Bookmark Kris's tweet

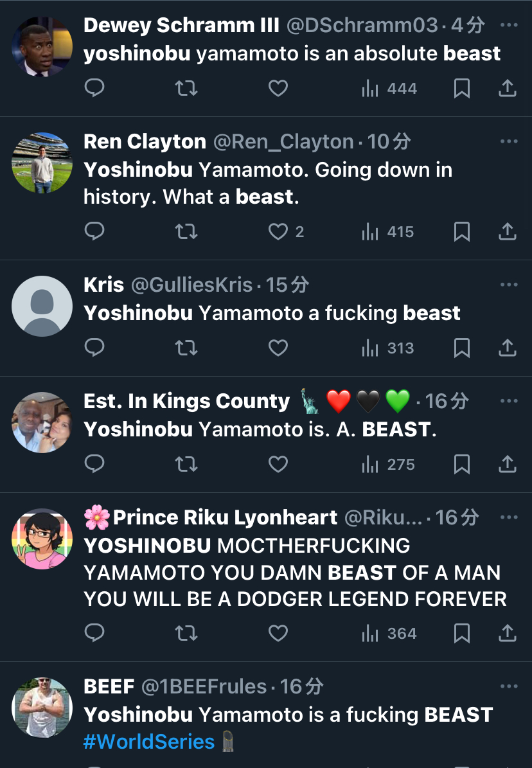(461, 348)
